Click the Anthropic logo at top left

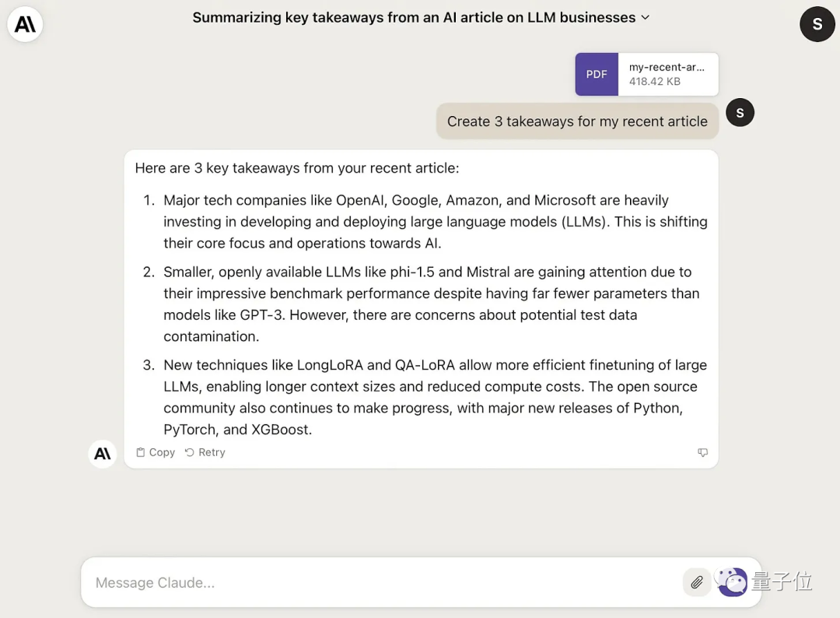coord(25,24)
